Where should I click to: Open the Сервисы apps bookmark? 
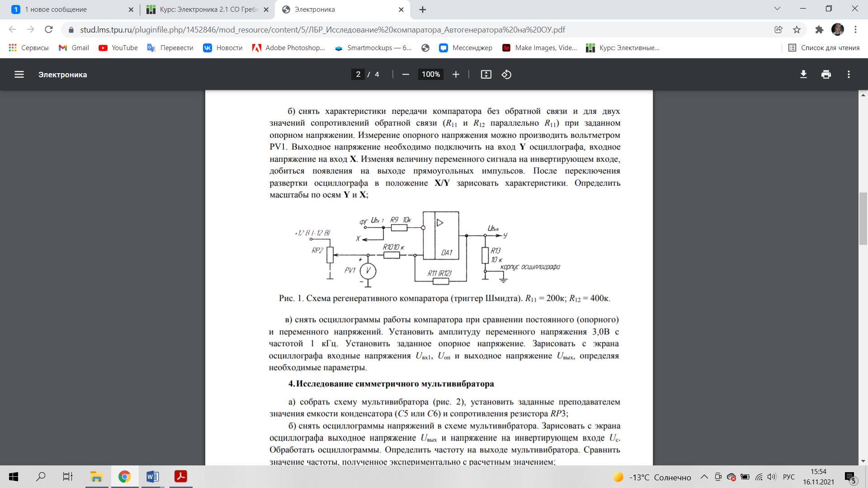tap(28, 48)
